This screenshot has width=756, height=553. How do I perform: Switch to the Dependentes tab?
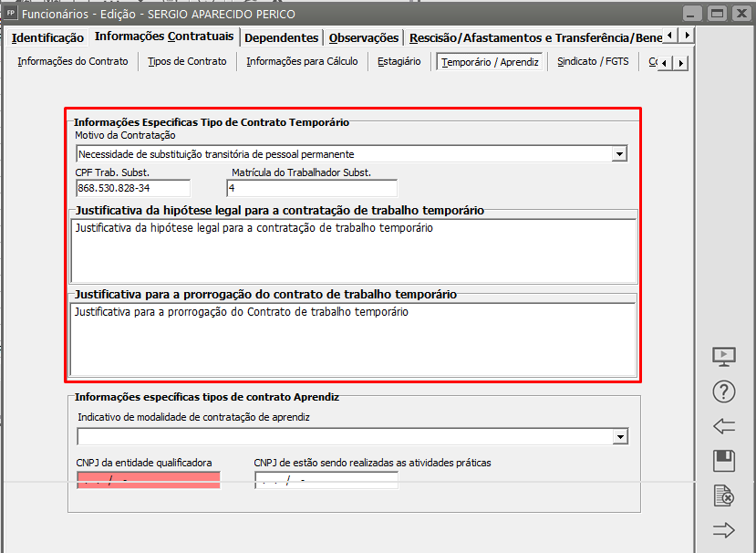pos(282,37)
